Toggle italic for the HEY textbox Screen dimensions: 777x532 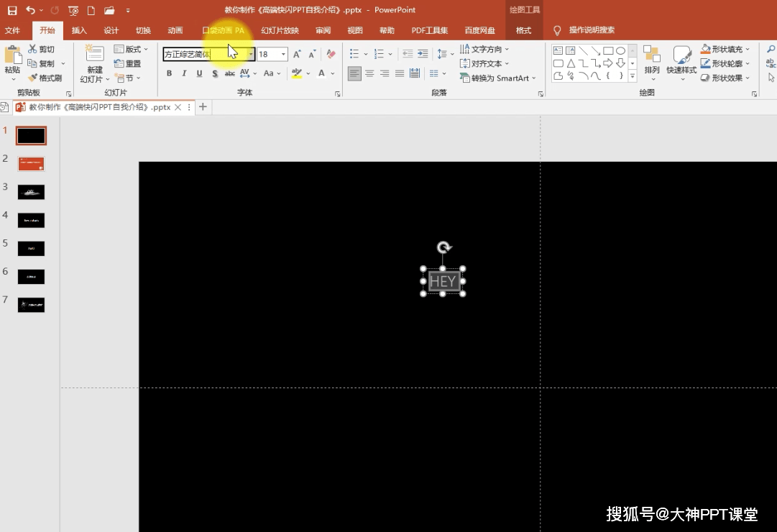click(x=185, y=73)
